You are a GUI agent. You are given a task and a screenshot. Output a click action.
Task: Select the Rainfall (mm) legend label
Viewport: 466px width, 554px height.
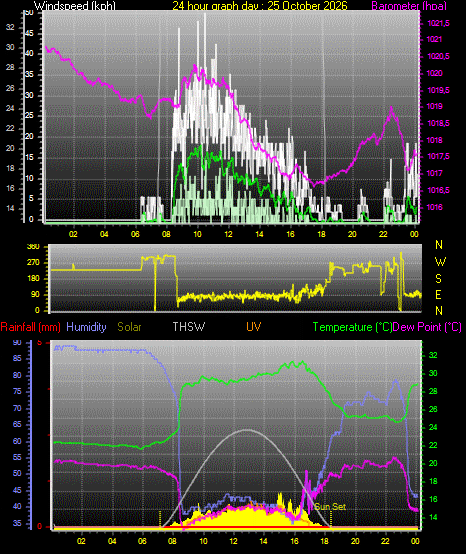[30, 327]
